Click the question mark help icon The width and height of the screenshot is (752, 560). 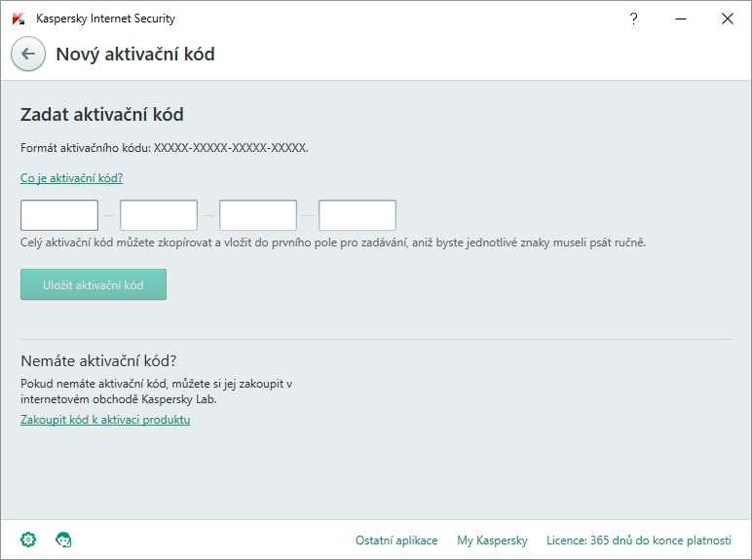coord(634,19)
